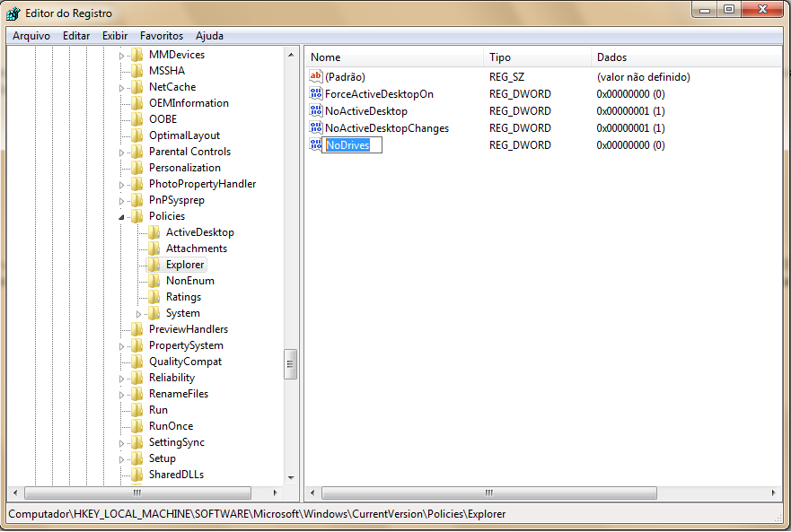Click the Registry Editor title bar icon
791x532 pixels.
tap(13, 13)
